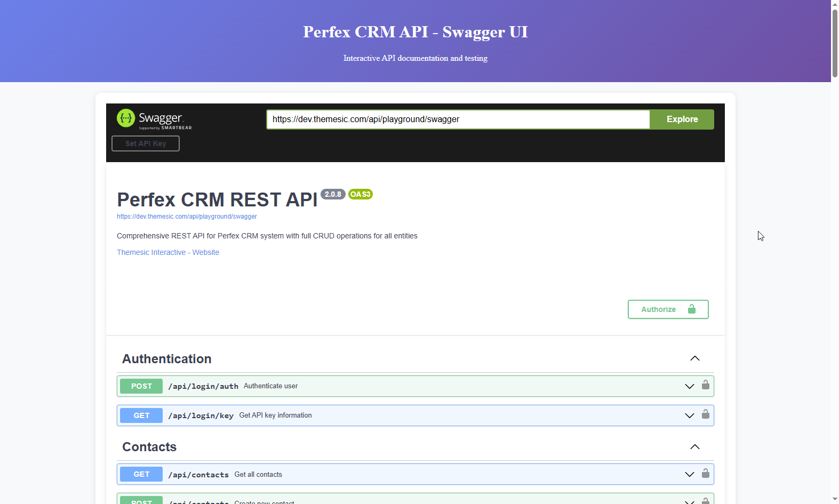Click lock icon on GET /api/login/key
This screenshot has height=504, width=839.
[705, 414]
